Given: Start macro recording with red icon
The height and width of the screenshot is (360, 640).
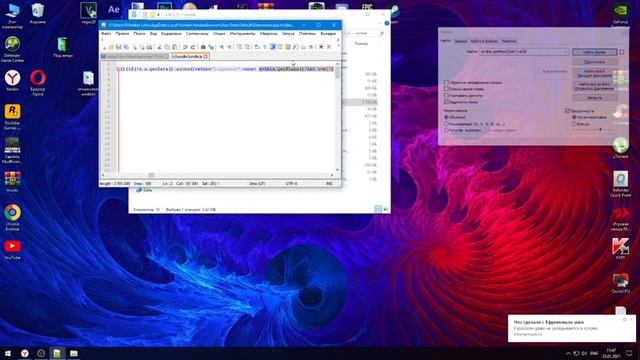Looking at the screenshot, I should coord(321,47).
